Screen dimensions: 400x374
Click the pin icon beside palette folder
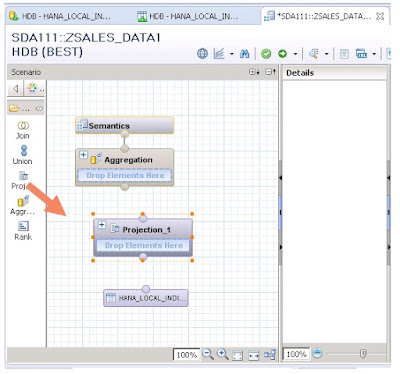[39, 108]
